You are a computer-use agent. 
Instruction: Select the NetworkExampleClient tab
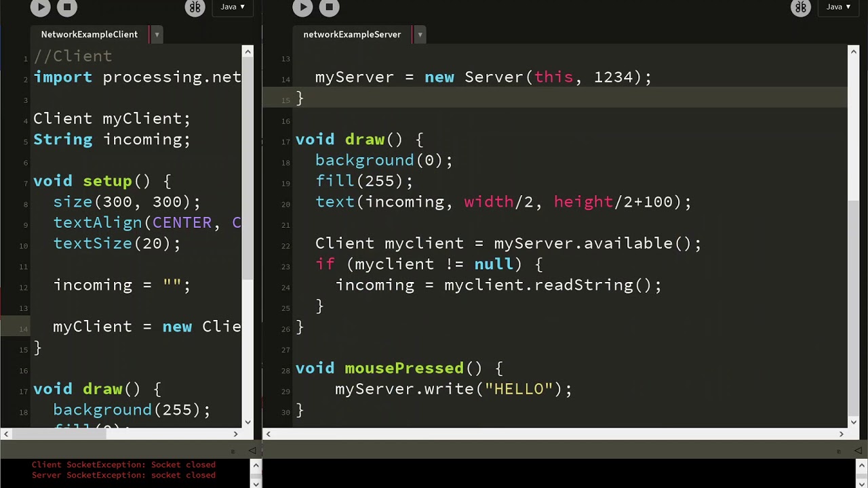pos(89,34)
